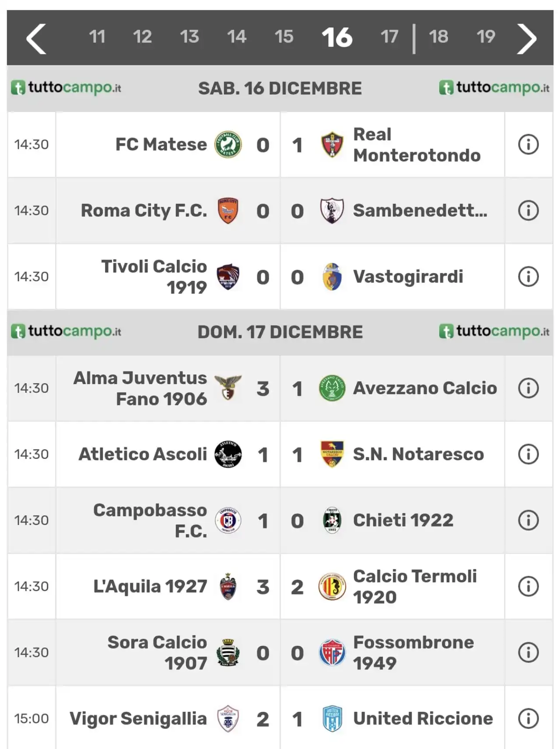The width and height of the screenshot is (560, 749).
Task: Open the Sambenedettese team name link
Action: pos(420,211)
